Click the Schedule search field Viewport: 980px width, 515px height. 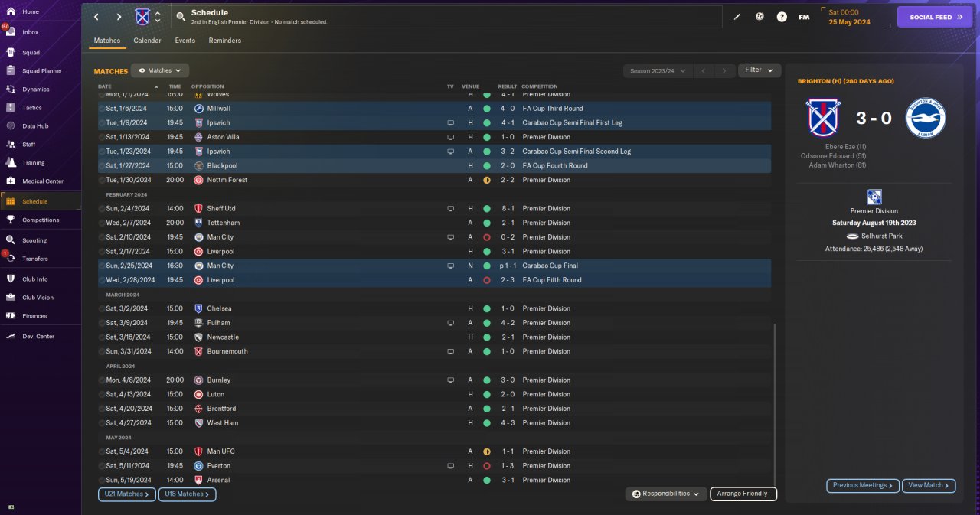click(x=446, y=17)
